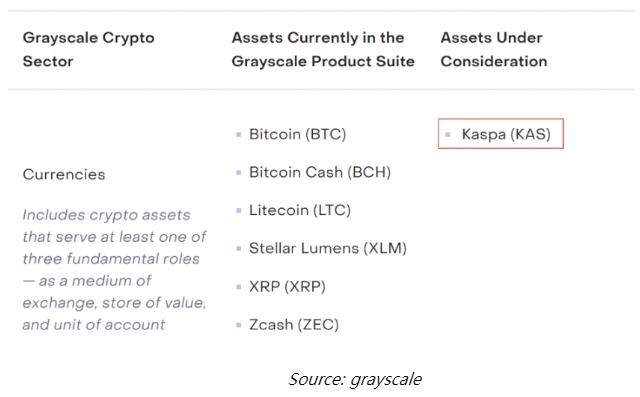Click the bullet before Stellar Lumens
The image size is (640, 397).
(239, 248)
